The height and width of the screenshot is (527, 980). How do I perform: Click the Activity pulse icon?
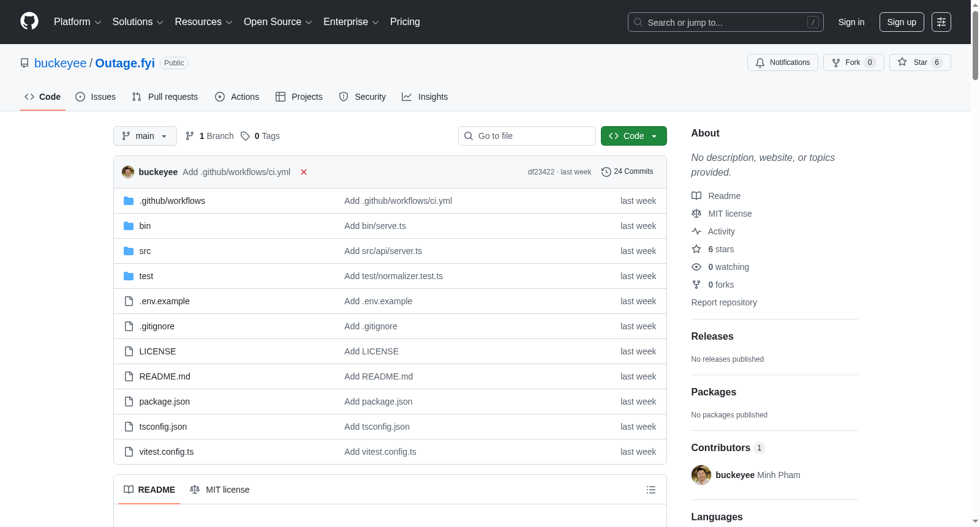point(696,231)
